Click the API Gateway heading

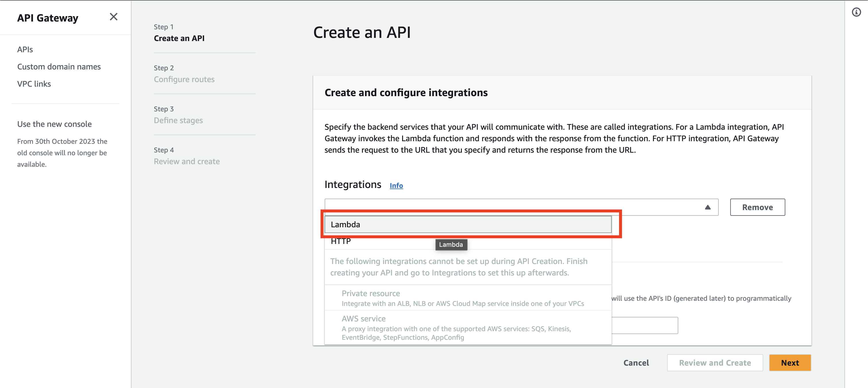point(48,18)
